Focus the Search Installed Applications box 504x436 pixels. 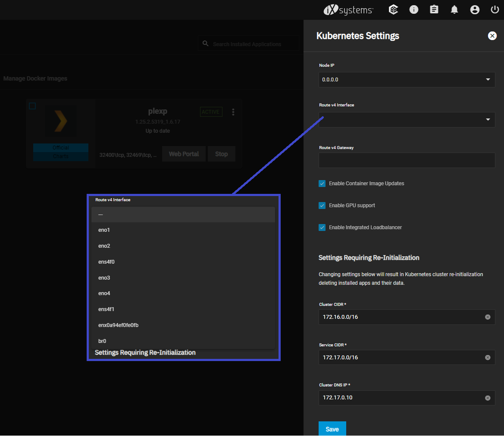(248, 44)
